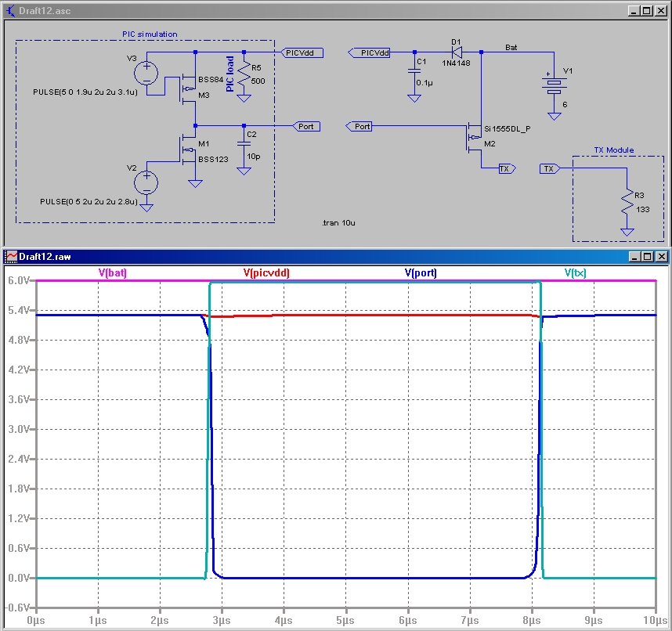Select the V1 battery symbol

[x=555, y=85]
